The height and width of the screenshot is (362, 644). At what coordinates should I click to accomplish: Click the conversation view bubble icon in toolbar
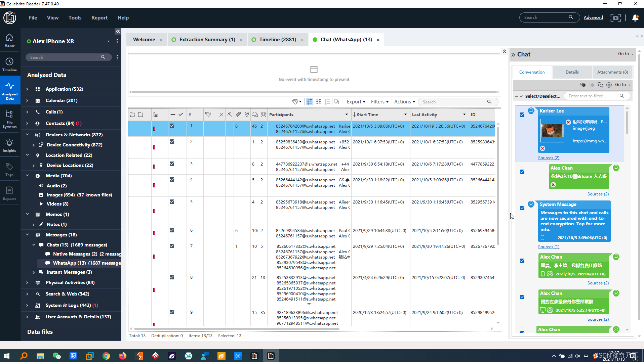(x=336, y=102)
